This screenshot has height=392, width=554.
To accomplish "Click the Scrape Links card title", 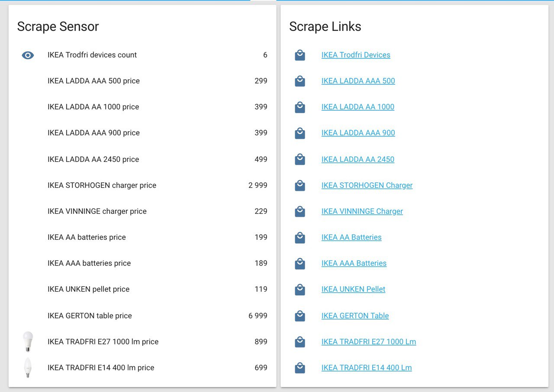I will (x=325, y=27).
